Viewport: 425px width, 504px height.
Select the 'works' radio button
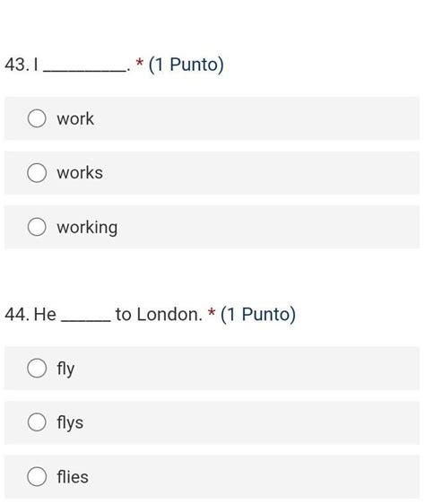point(37,172)
